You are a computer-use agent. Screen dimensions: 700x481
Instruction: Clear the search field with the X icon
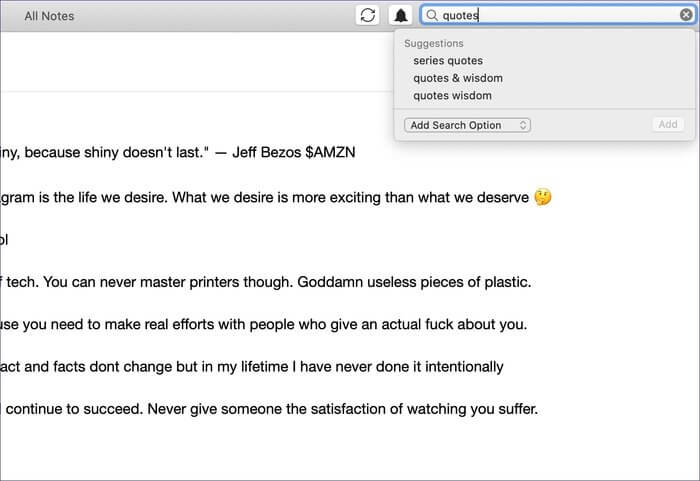point(686,15)
